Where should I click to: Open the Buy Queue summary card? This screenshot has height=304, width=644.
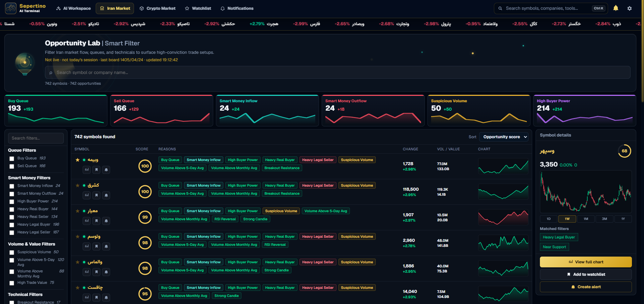point(56,111)
